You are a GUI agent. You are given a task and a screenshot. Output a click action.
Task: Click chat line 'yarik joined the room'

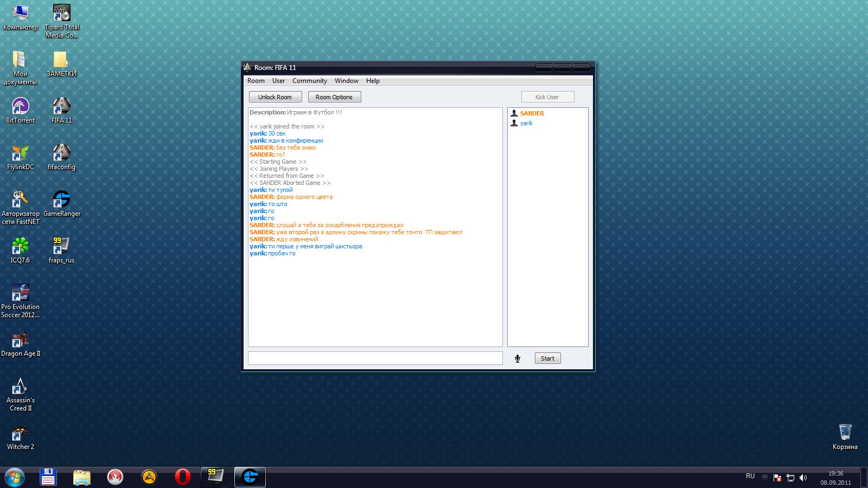pos(287,126)
